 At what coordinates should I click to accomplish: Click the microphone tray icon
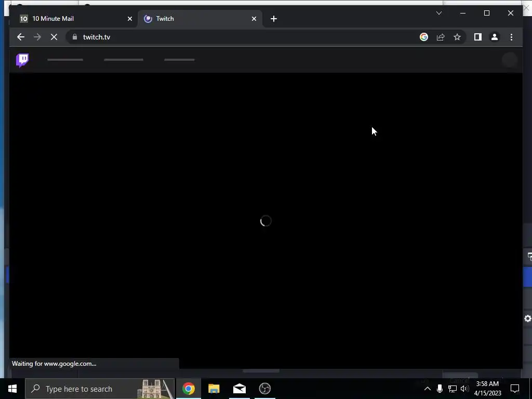click(440, 389)
